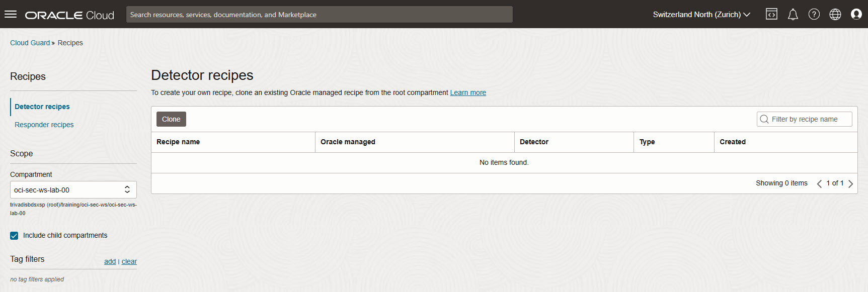Screen dimensions: 868x292
Task: Open the Compartment selector oci-sec-ws-lab-00
Action: [73, 189]
